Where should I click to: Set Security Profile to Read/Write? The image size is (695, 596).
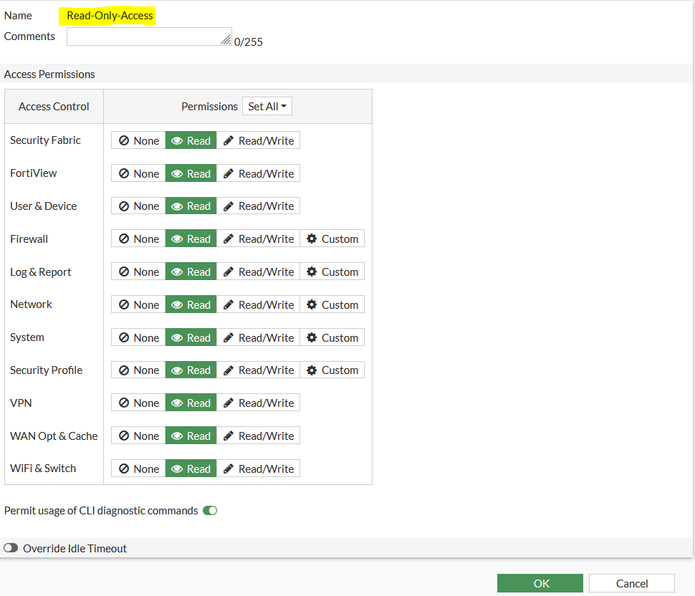pos(258,370)
